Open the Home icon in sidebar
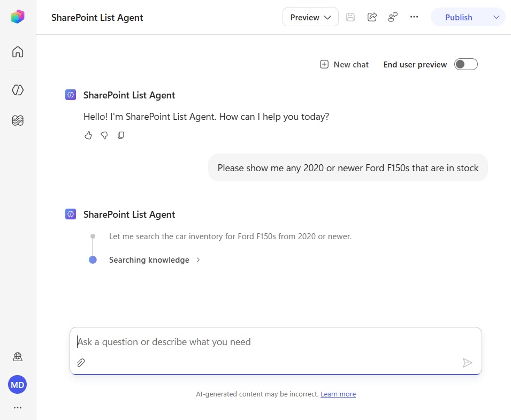The image size is (511, 420). [18, 52]
